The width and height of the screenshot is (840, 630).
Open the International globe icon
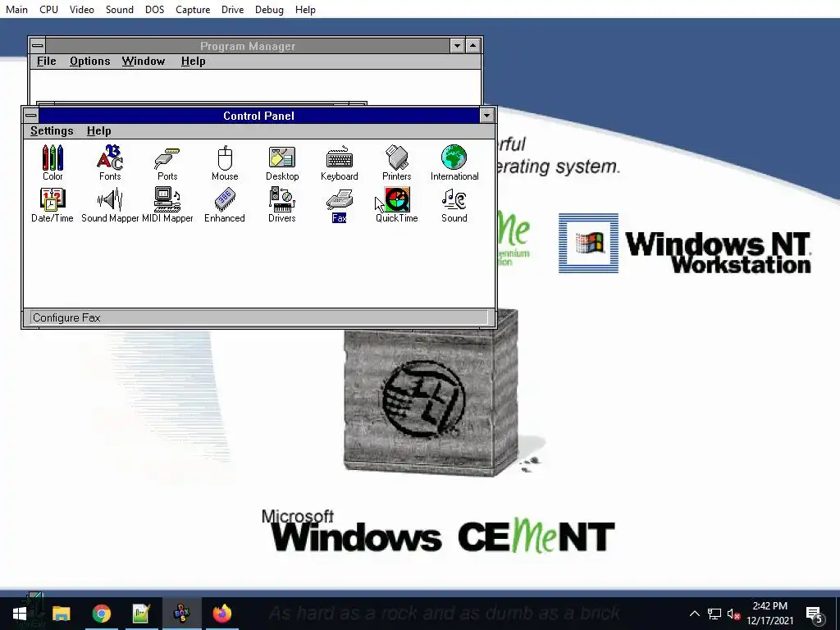(x=454, y=162)
